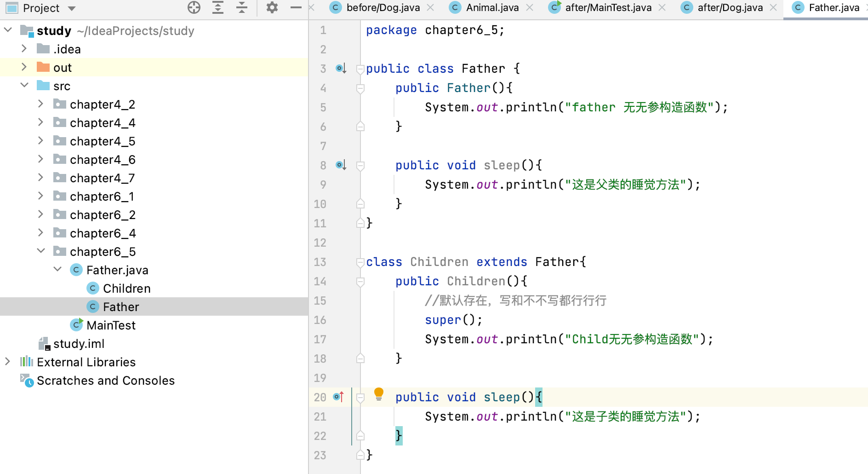The image size is (868, 474).
Task: Close the after/Dog.java tab
Action: click(x=773, y=7)
